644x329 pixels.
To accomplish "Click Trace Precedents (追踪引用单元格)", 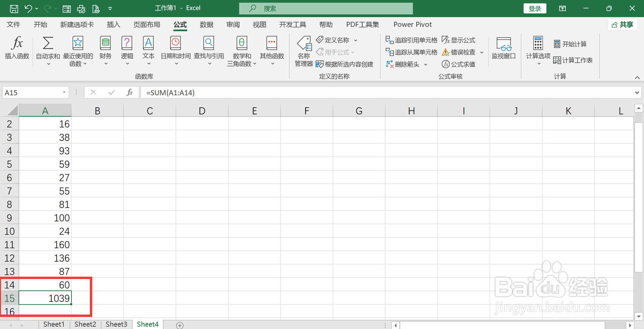I will click(412, 40).
